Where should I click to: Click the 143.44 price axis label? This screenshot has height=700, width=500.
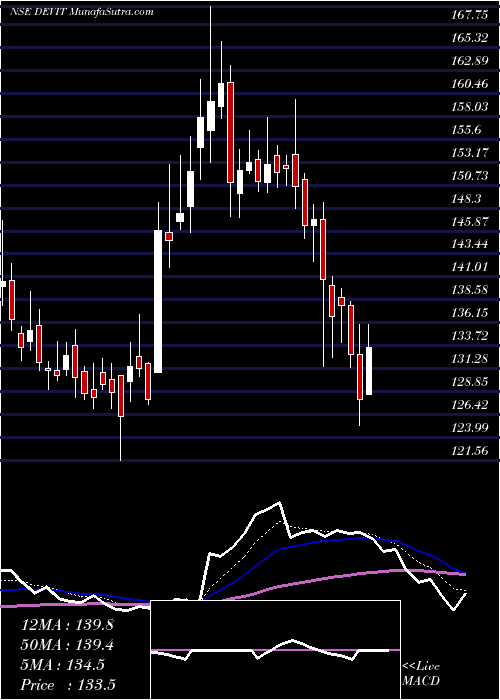[469, 245]
